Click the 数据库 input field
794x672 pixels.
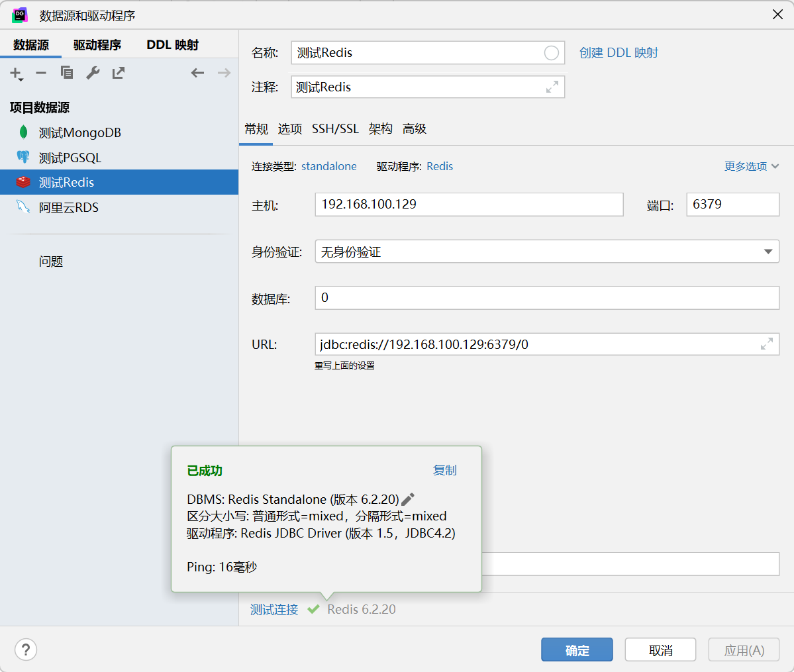[x=547, y=298]
